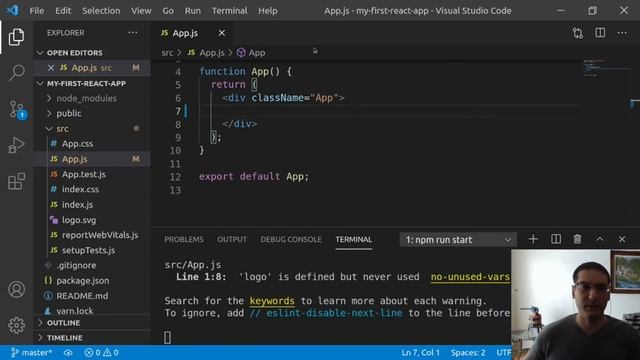Viewport: 640px width, 360px height.
Task: Open .gitignore in the file tree
Action: coord(76,265)
